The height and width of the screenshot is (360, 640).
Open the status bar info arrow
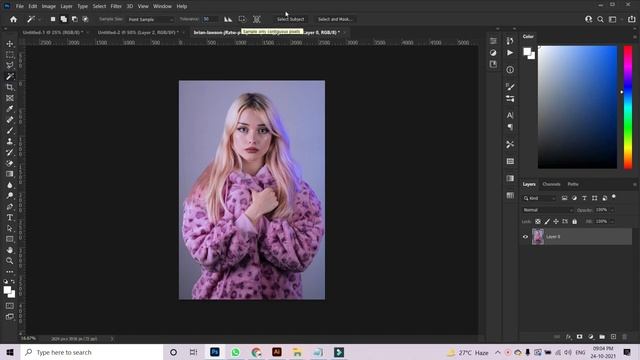[112, 339]
